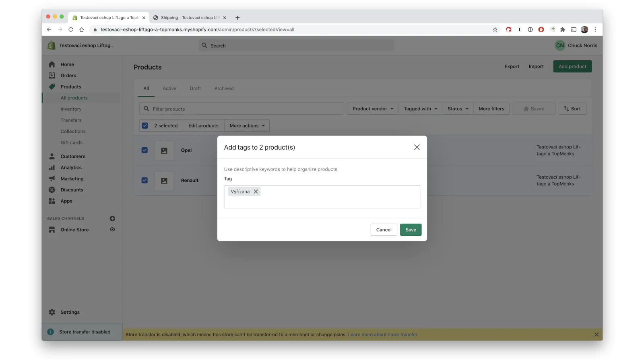Image resolution: width=644 pixels, height=362 pixels.
Task: Open Learn more about store transfer
Action: 382,335
